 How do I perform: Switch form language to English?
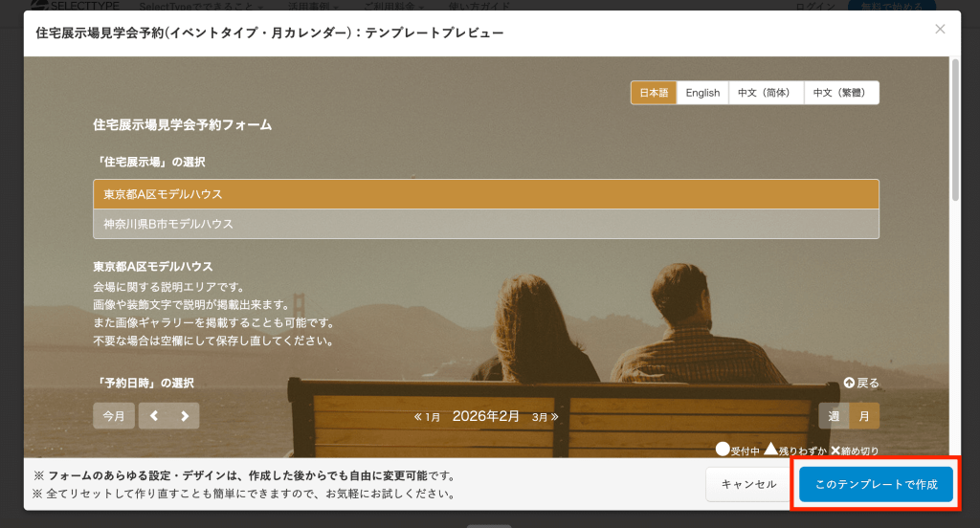[x=702, y=93]
